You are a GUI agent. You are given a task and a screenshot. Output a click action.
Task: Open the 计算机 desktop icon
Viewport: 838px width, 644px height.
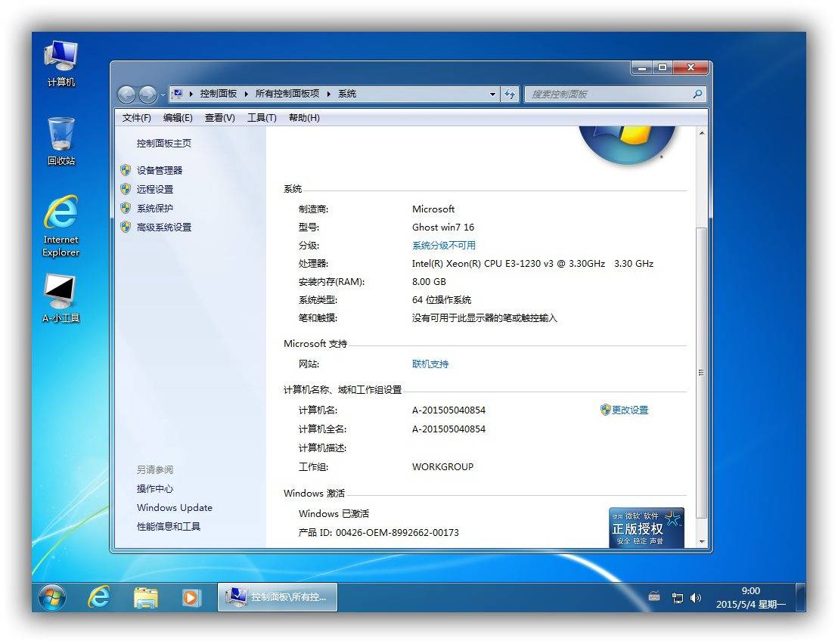[x=61, y=63]
